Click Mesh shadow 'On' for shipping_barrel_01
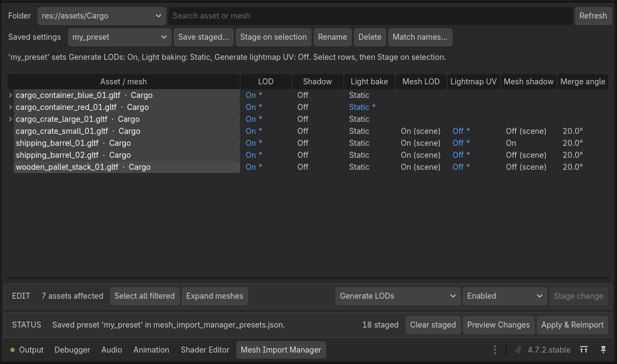 511,143
